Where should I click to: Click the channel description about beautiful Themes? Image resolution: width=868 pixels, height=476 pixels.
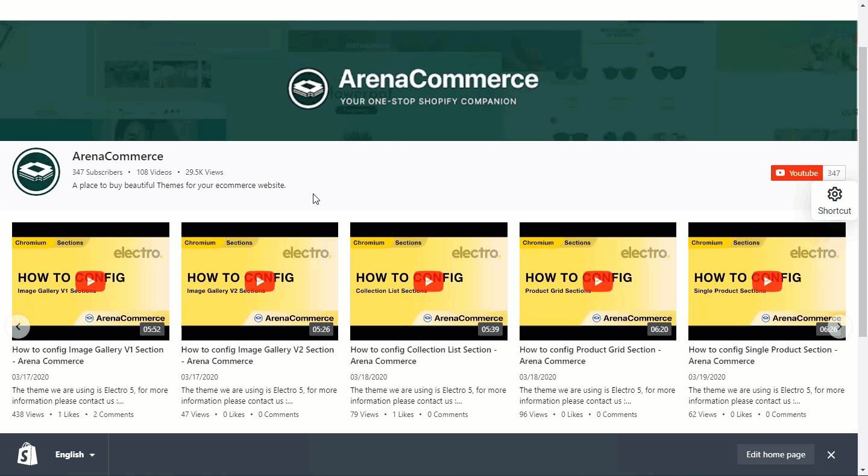tap(179, 186)
